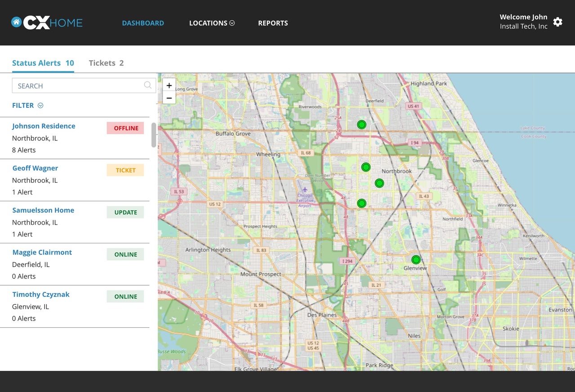Open Geoff Wagner's location details

[35, 168]
